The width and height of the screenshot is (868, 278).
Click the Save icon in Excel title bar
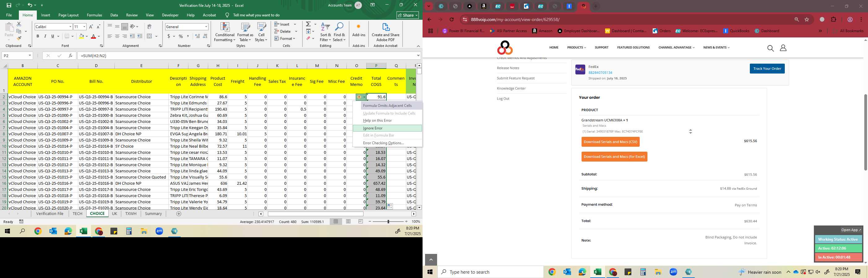(9, 5)
